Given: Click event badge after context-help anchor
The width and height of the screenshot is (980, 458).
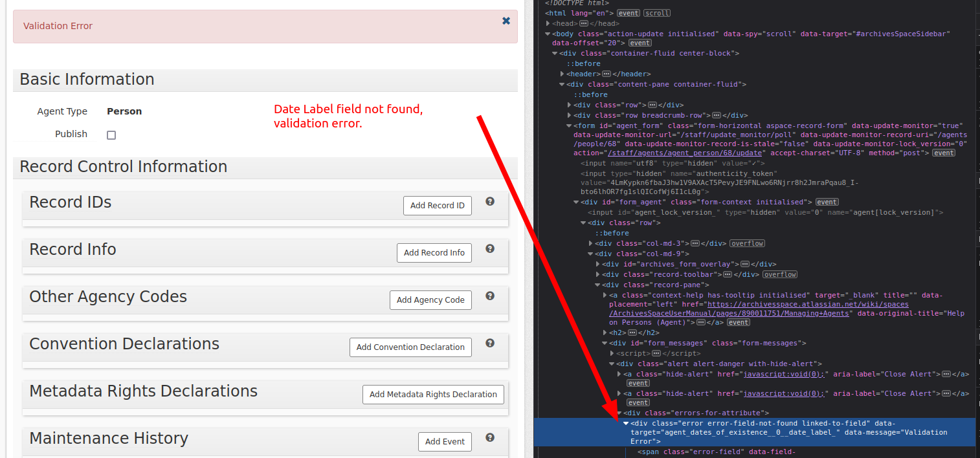Looking at the screenshot, I should (739, 322).
